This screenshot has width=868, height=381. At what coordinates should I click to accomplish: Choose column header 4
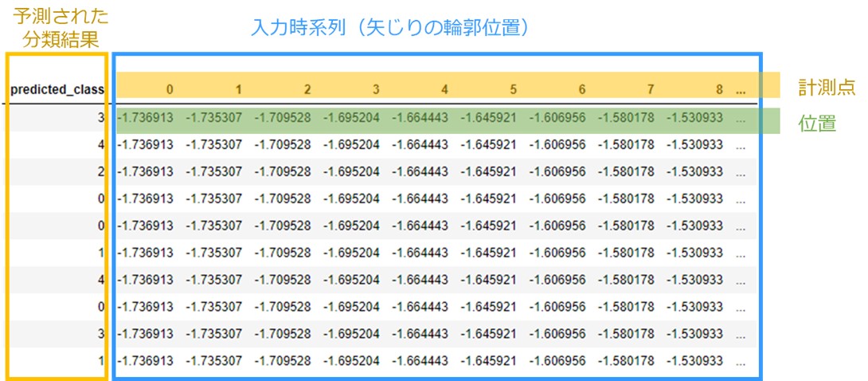point(444,90)
